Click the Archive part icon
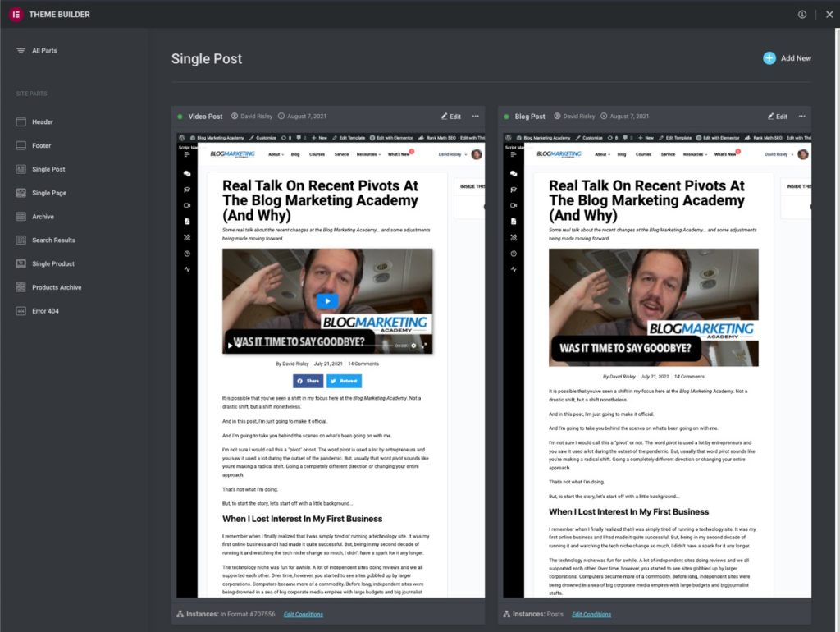 coord(21,216)
